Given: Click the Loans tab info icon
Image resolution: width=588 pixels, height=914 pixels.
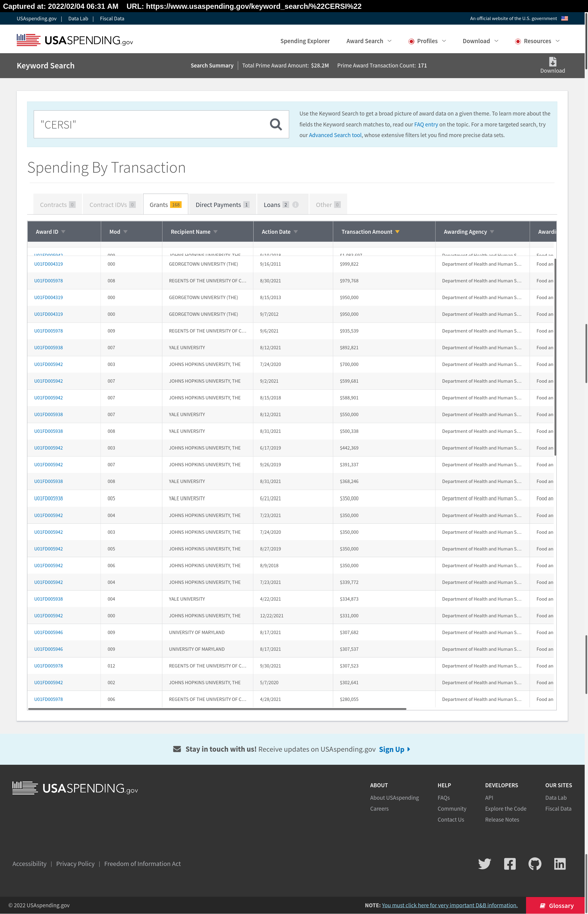Looking at the screenshot, I should coord(296,205).
